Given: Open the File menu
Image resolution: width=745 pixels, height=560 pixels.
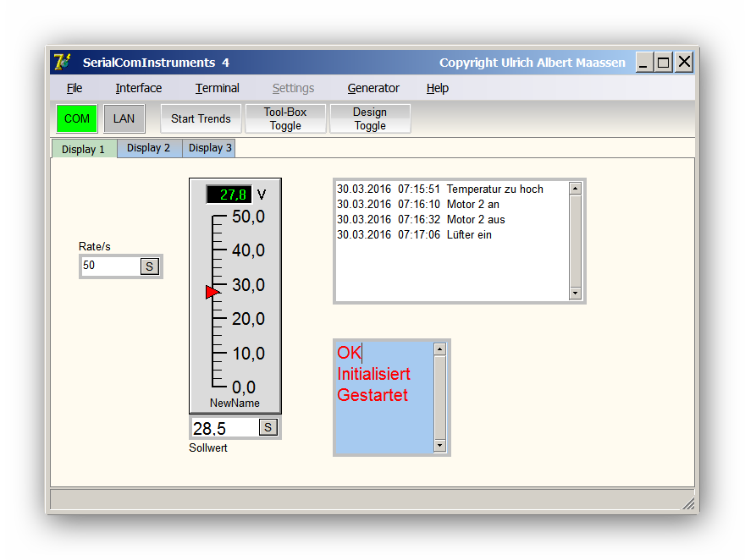Looking at the screenshot, I should coord(74,88).
